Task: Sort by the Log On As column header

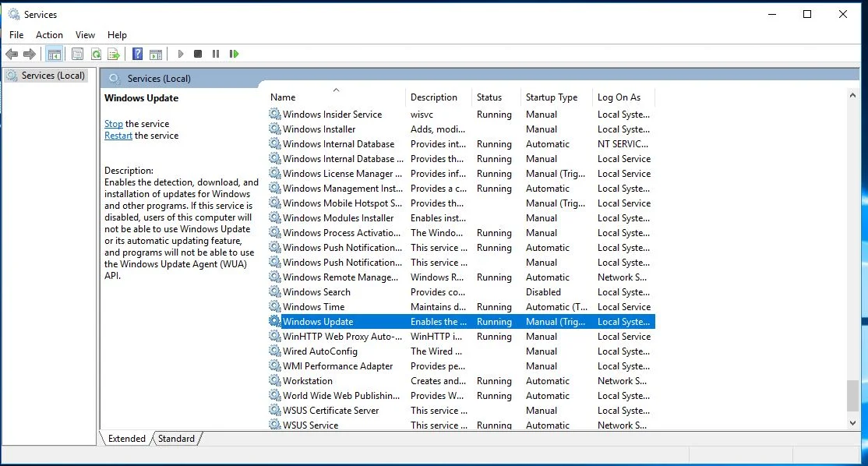Action: click(623, 97)
